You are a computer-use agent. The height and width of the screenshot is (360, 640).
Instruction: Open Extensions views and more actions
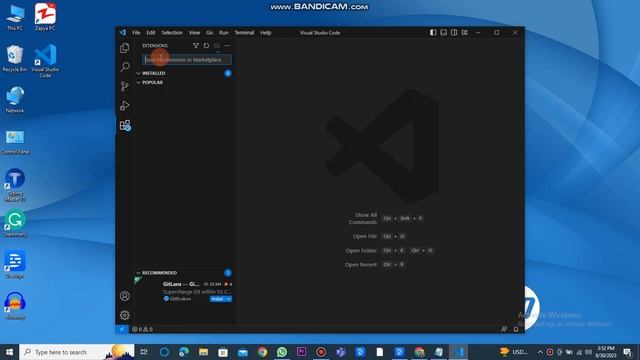(227, 46)
